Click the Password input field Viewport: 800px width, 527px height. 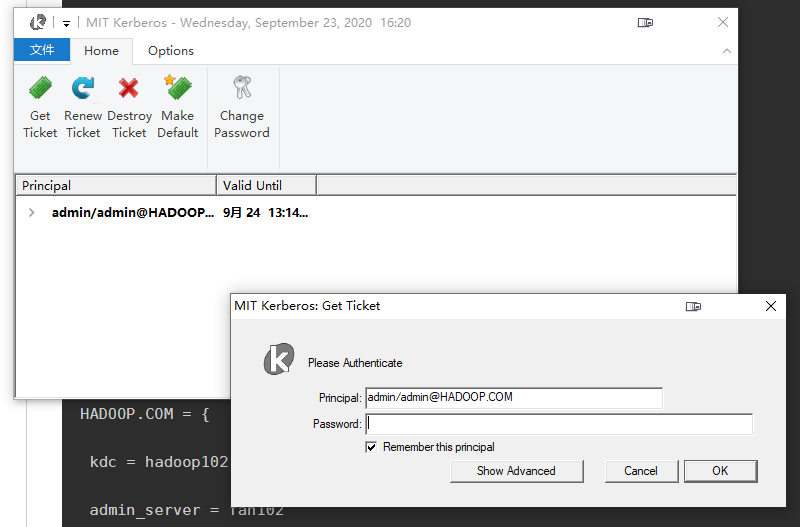tap(559, 424)
